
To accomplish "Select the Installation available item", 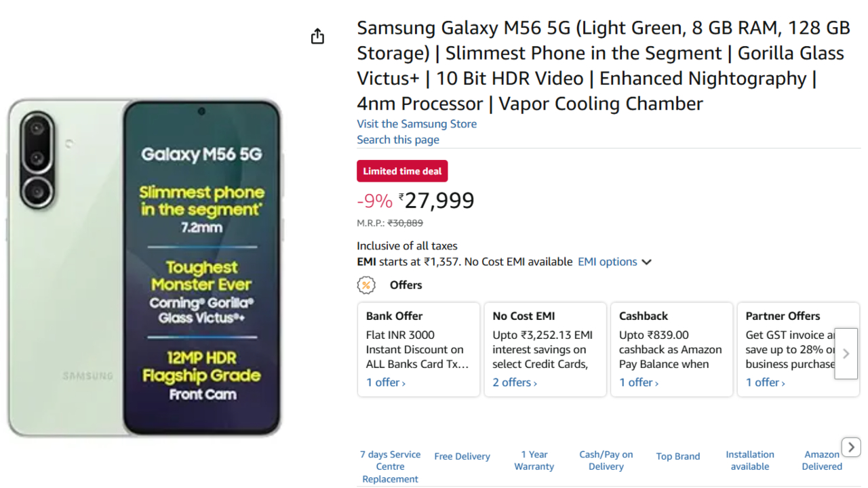I will click(750, 460).
